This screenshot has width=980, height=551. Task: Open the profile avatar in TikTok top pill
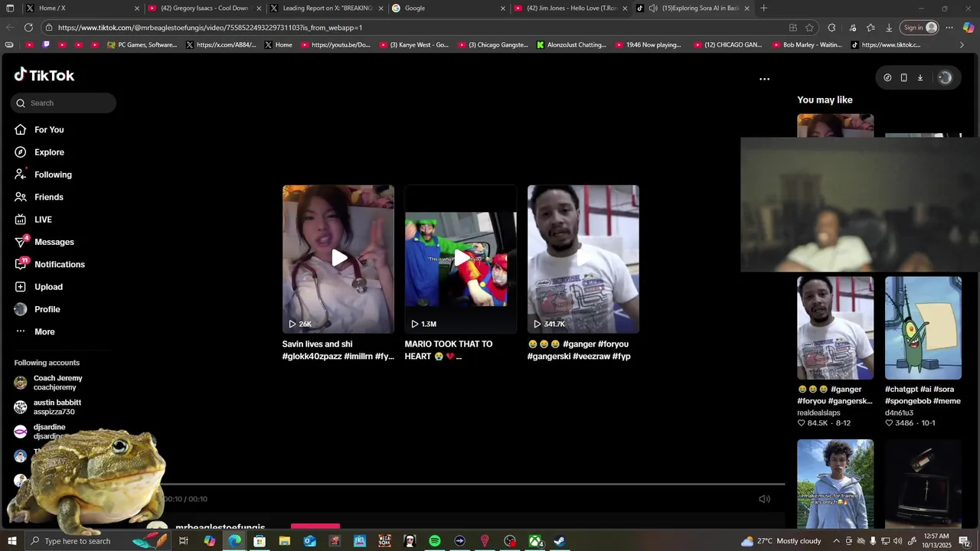945,77
